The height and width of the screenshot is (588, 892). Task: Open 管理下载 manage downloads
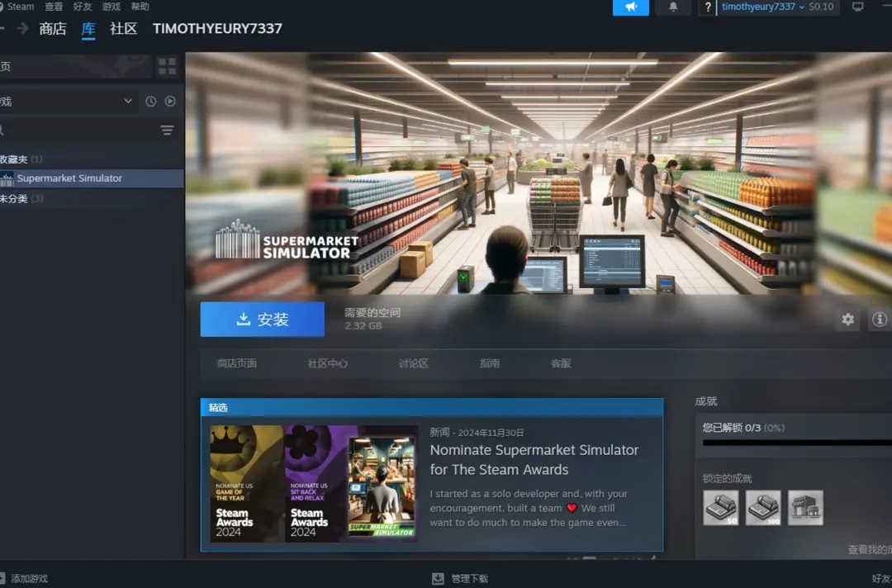tap(469, 579)
